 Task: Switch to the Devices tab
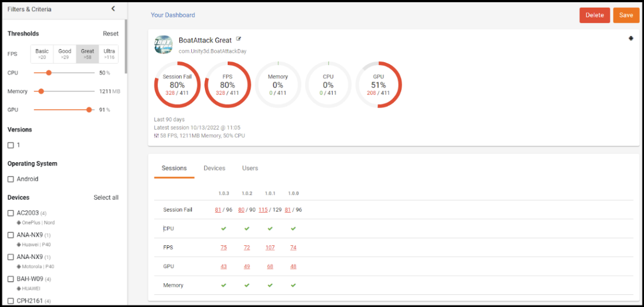(x=214, y=168)
